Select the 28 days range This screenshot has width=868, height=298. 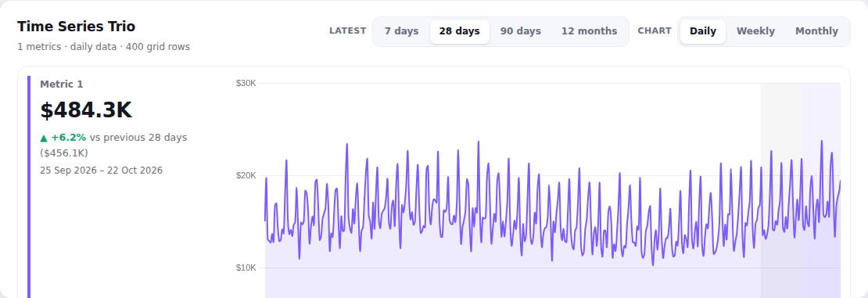click(x=460, y=31)
